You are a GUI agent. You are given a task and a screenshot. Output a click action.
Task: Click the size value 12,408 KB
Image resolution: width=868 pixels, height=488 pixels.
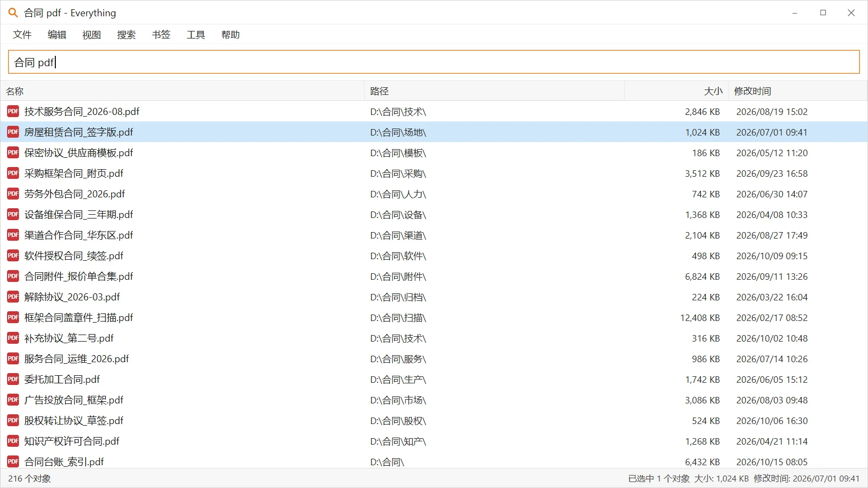click(700, 318)
